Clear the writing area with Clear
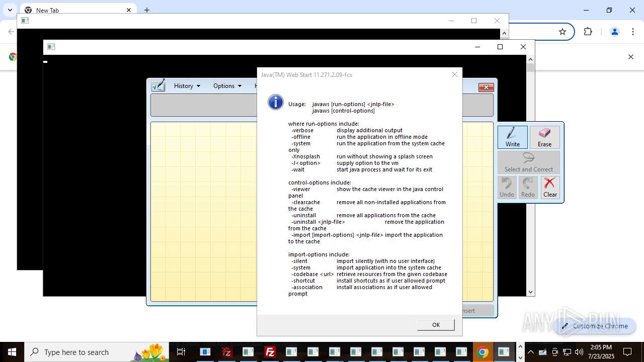The width and height of the screenshot is (644, 362). coord(550,188)
